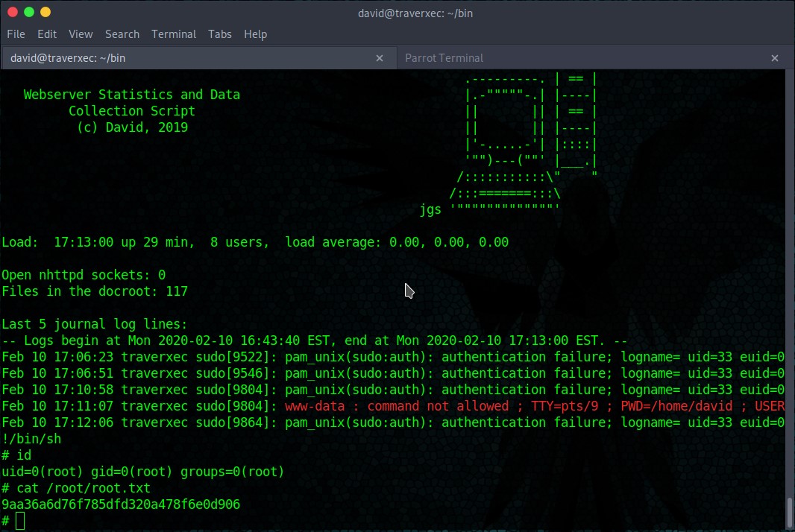The height and width of the screenshot is (532, 795).
Task: Open the Tabs menu
Action: click(219, 34)
